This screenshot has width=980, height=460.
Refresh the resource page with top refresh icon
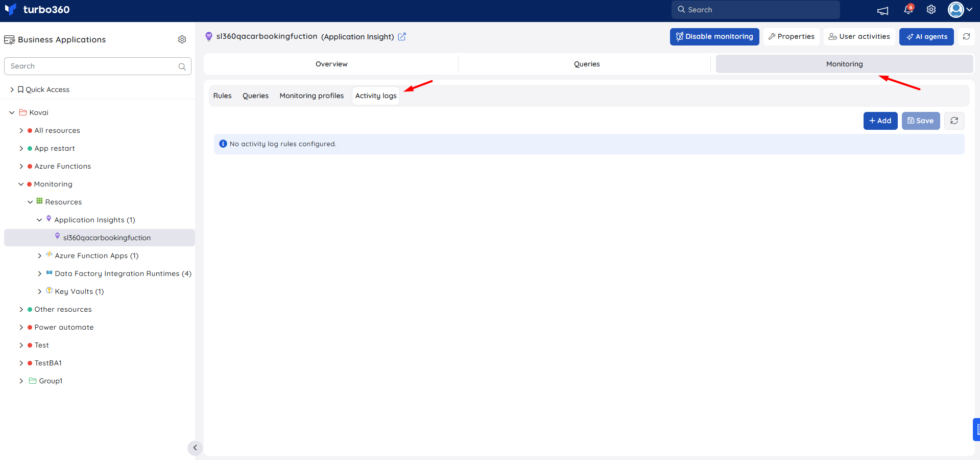tap(967, 37)
